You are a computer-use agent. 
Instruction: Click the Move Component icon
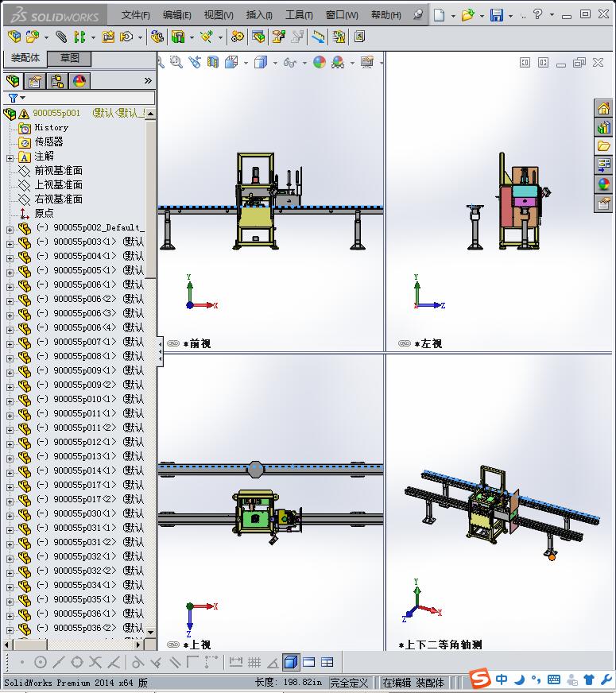point(127,37)
